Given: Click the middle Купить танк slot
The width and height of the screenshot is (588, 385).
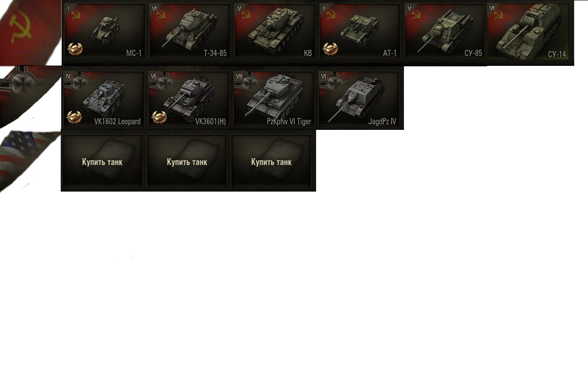Looking at the screenshot, I should pyautogui.click(x=187, y=161).
